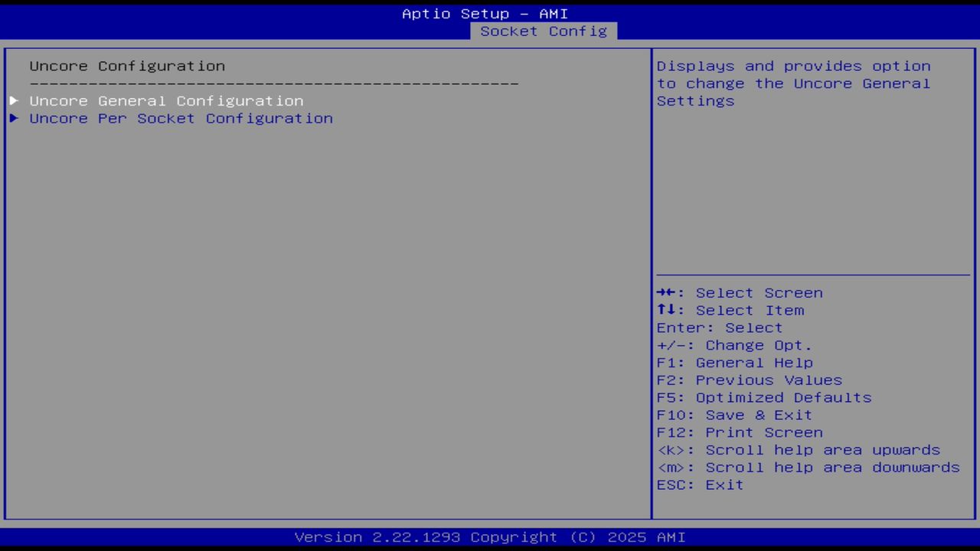Click the Uncore Configuration heading
This screenshot has height=551, width=980.
pyautogui.click(x=127, y=66)
